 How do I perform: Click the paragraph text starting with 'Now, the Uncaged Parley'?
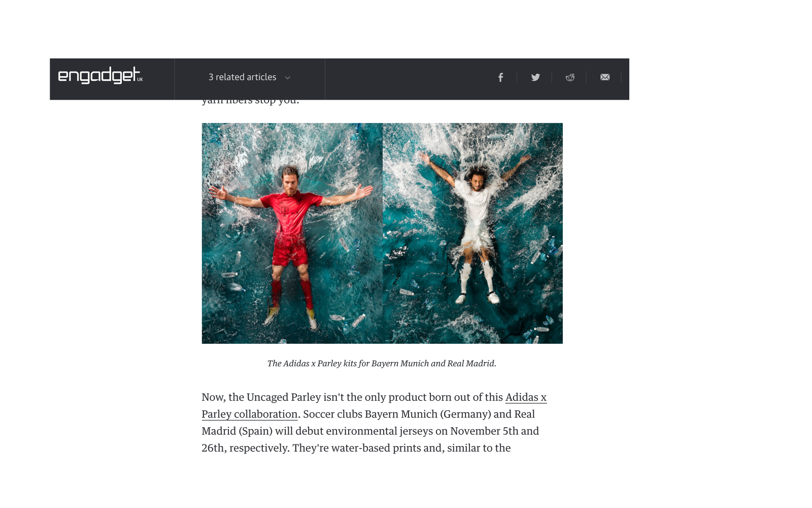[x=374, y=422]
